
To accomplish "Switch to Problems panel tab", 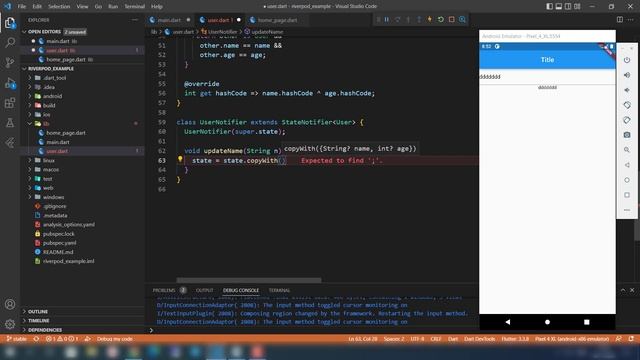I will (x=164, y=290).
